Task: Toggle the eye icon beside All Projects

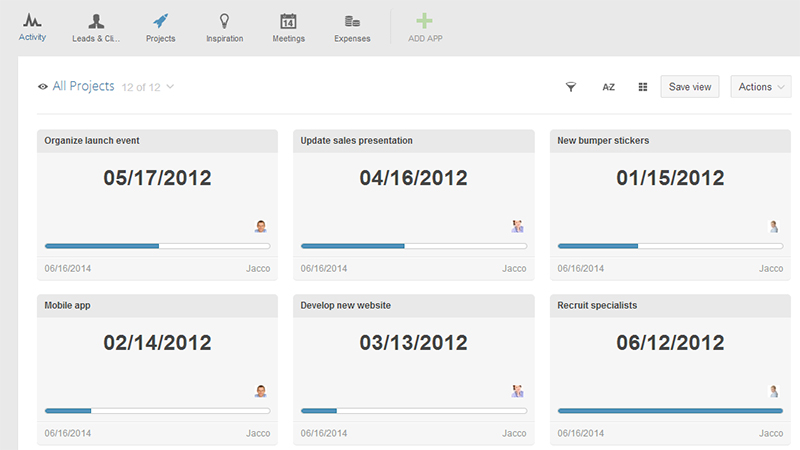Action: 43,87
